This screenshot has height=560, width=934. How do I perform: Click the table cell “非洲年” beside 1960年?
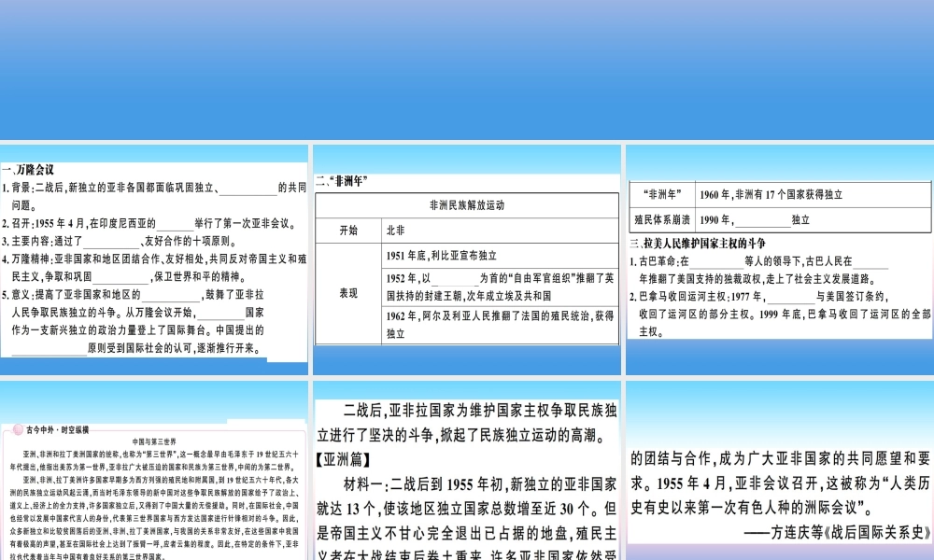click(x=662, y=195)
